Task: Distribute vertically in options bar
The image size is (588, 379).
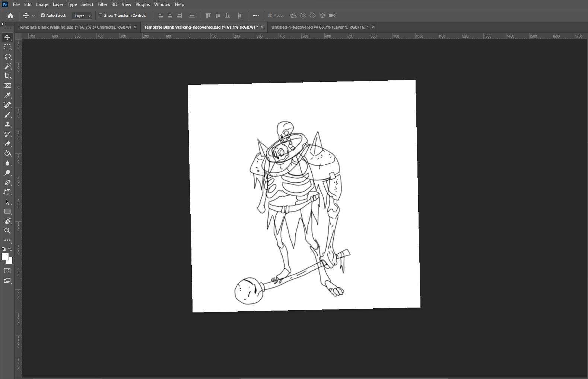Action: [192, 16]
